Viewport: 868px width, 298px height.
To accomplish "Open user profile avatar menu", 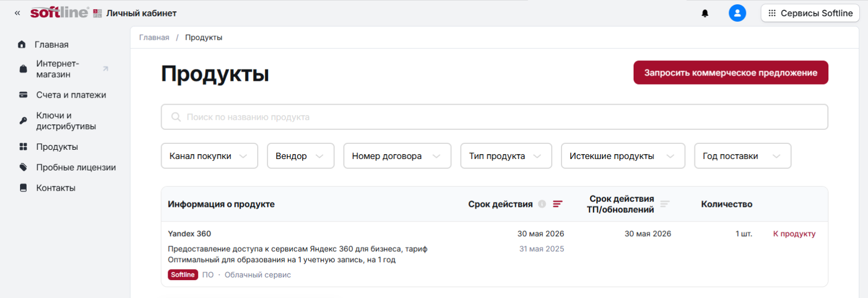I will click(737, 13).
